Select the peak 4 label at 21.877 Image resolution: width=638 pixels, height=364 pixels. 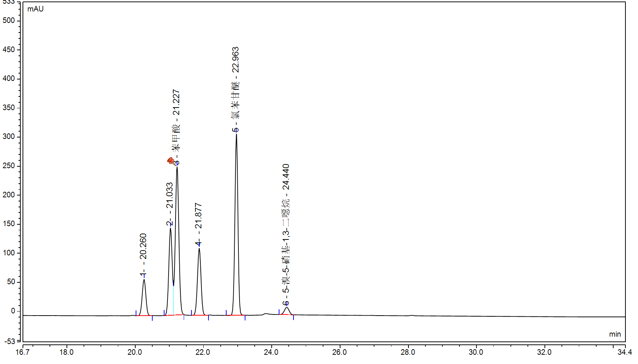(198, 224)
